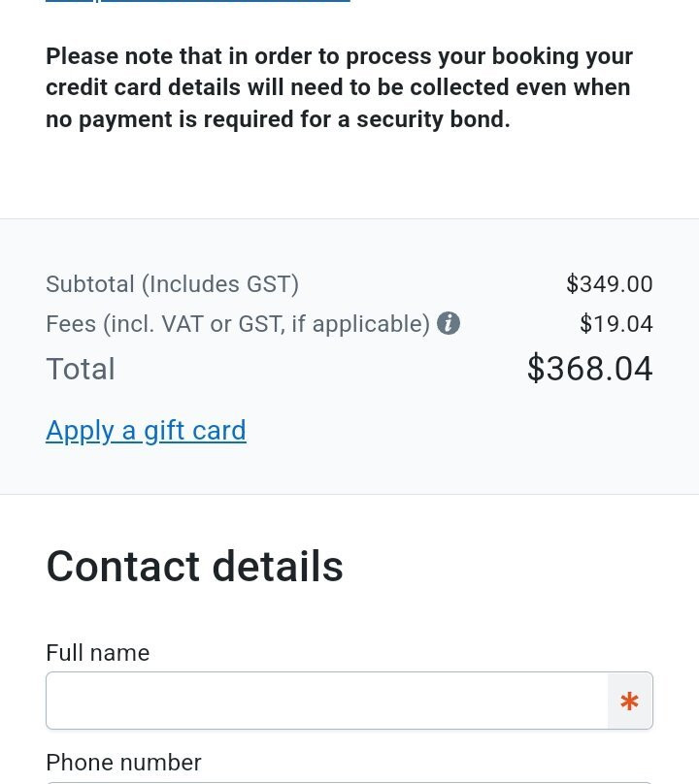Click the credit card security bond notice
This screenshot has height=784, width=699.
pos(339,87)
